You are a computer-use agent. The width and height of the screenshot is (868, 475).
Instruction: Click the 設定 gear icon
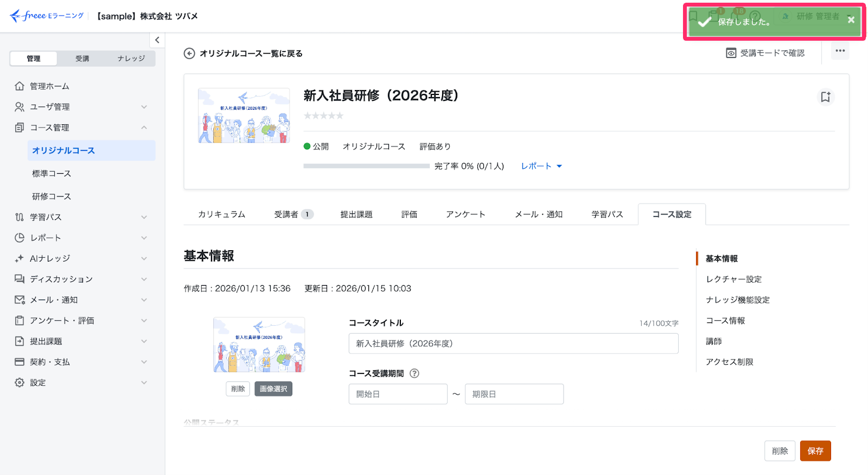(x=20, y=382)
